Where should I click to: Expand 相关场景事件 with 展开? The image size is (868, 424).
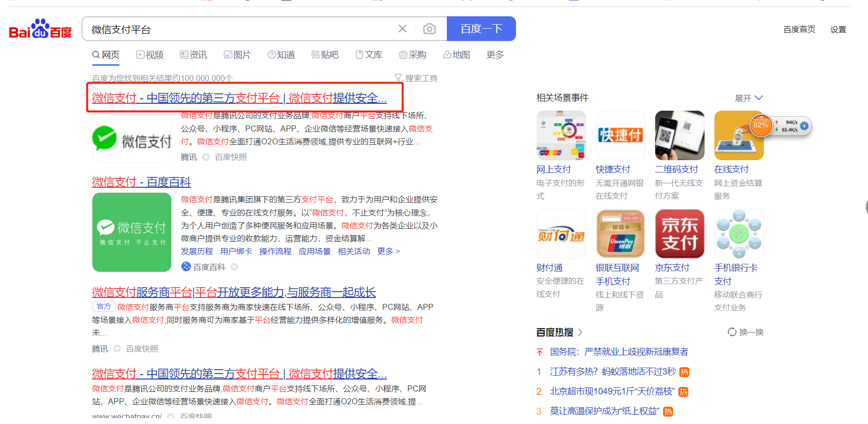pos(749,98)
